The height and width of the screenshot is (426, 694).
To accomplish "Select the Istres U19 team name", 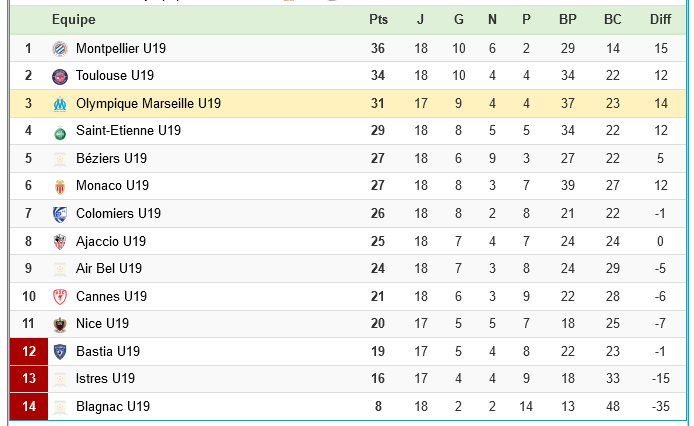I will pos(105,379).
